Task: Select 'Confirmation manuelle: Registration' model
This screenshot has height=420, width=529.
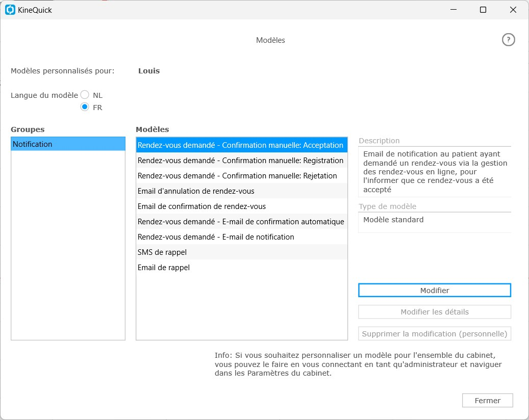Action: [x=242, y=161]
